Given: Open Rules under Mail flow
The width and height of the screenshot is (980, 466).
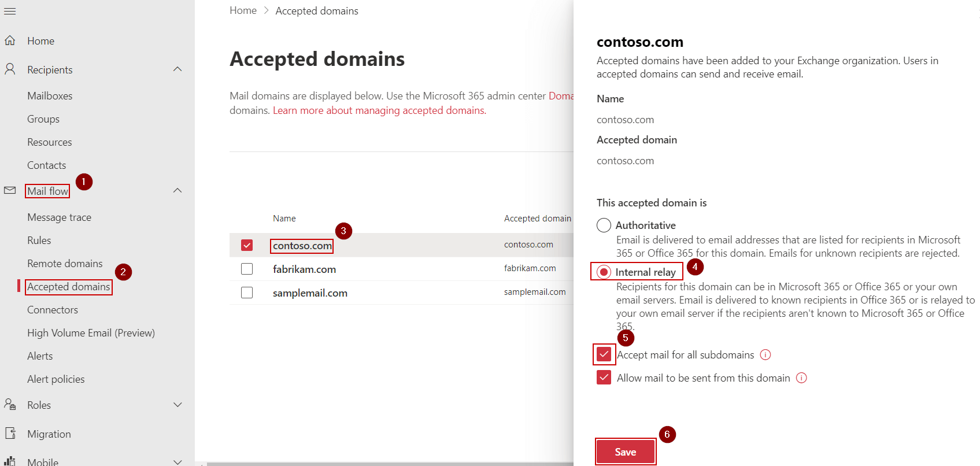Looking at the screenshot, I should [x=39, y=241].
